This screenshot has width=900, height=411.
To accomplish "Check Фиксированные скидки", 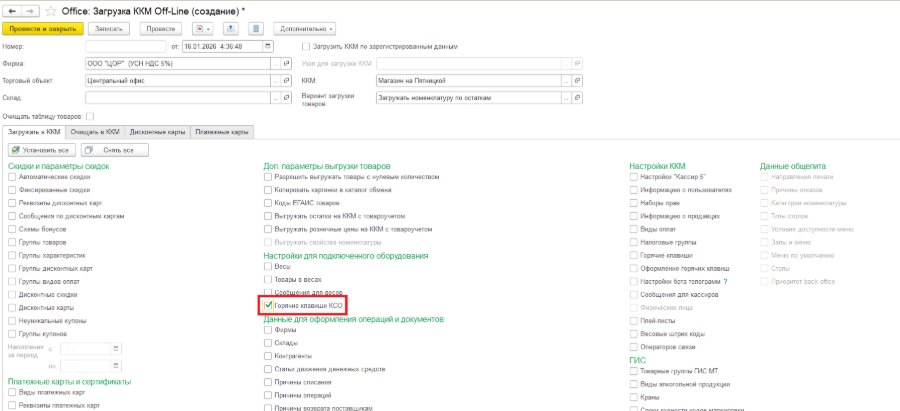I will [13, 190].
